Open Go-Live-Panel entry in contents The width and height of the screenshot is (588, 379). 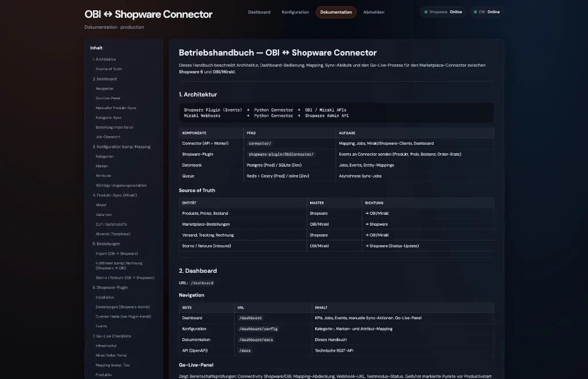pyautogui.click(x=107, y=98)
